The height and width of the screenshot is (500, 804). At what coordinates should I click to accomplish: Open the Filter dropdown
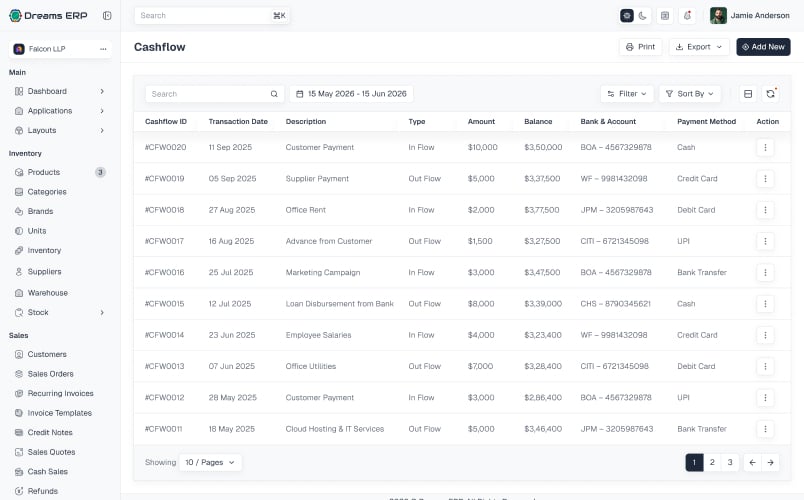[x=627, y=94]
